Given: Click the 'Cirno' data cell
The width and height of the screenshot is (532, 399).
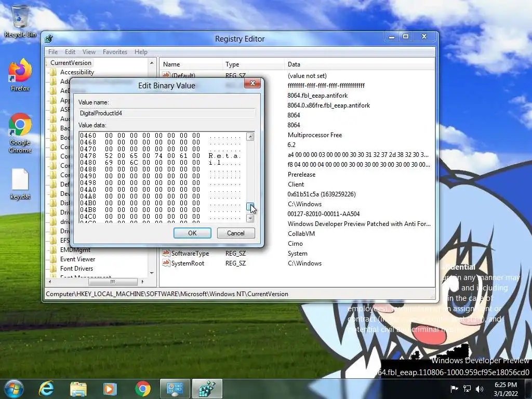Looking at the screenshot, I should [x=295, y=243].
